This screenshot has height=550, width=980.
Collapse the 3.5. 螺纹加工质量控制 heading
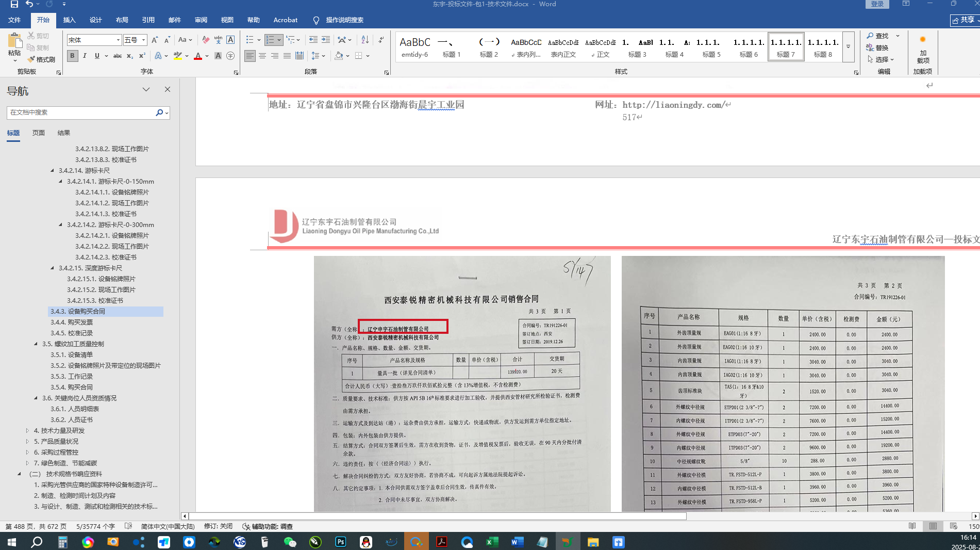36,344
